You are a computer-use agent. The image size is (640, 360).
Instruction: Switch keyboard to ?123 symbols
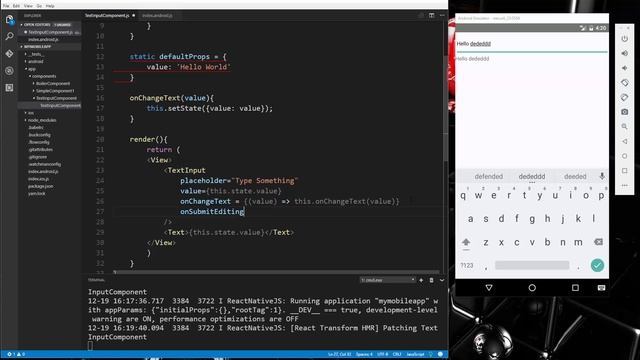[x=467, y=265]
